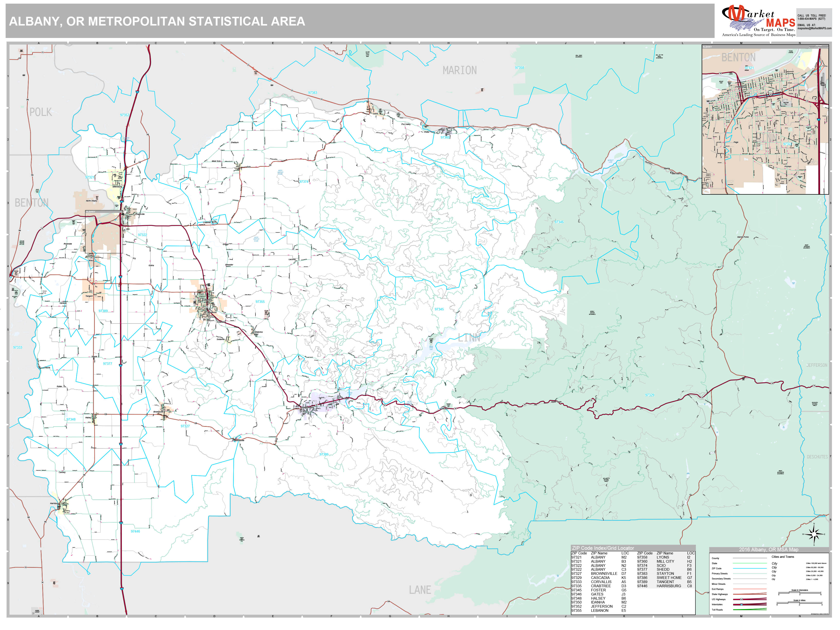The image size is (840, 630).
Task: Click ZIP code label 97327 on the map
Action: [185, 426]
